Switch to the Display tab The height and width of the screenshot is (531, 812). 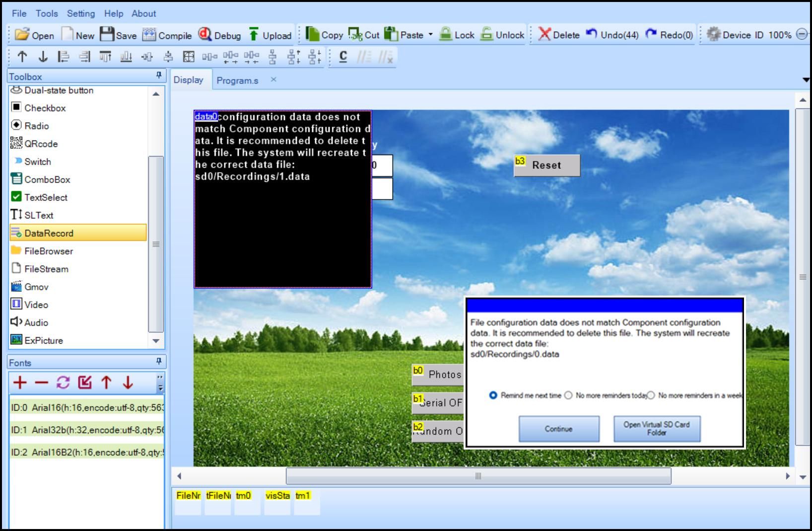pos(189,80)
